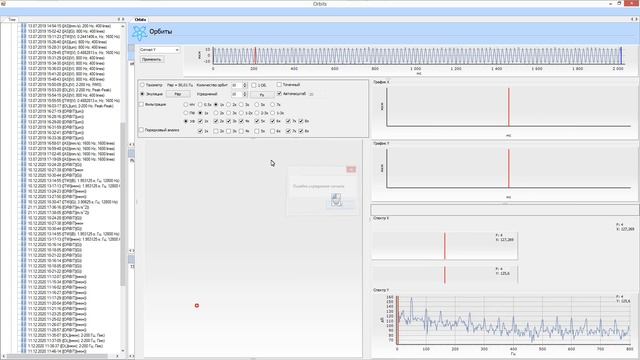This screenshot has width=640, height=360.
Task: Click the icon of row 11.12.2020 11:12:07
Action: point(23,276)
